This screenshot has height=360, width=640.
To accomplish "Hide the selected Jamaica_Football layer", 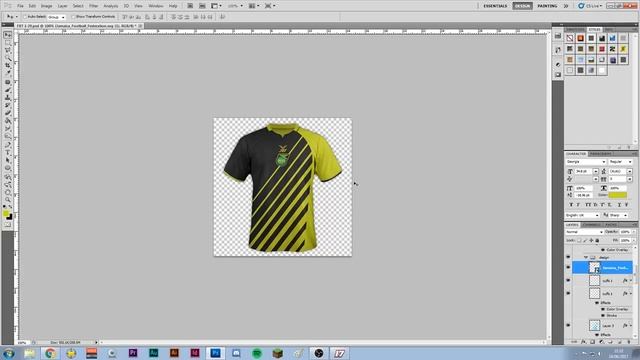I will coord(568,267).
